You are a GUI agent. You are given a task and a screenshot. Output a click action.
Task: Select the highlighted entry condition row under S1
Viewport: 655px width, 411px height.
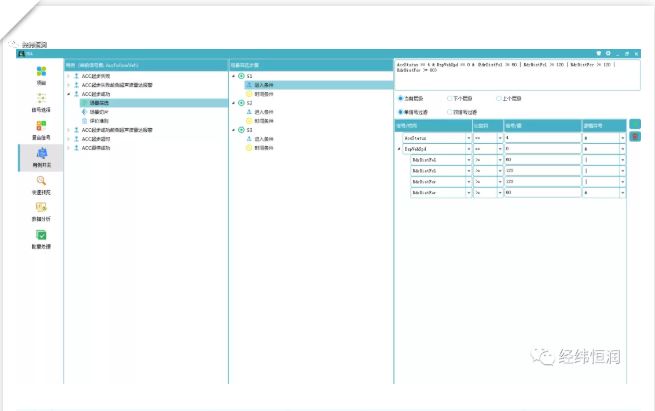pyautogui.click(x=319, y=85)
